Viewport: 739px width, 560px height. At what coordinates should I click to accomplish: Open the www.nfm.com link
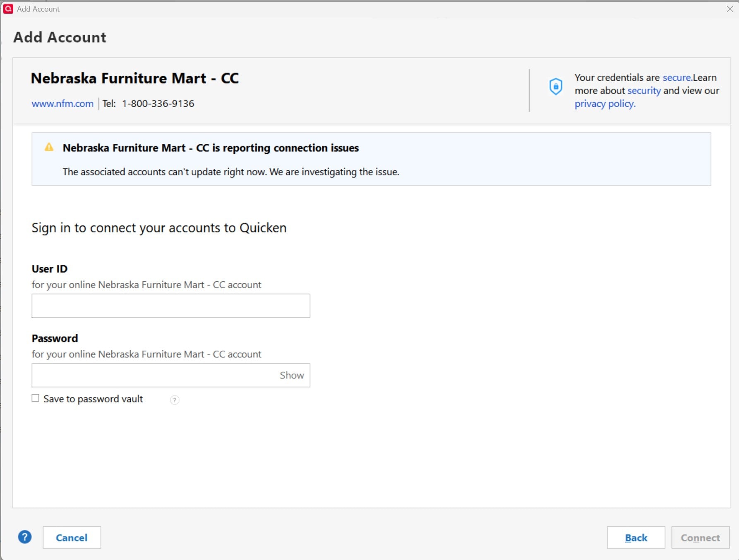[62, 103]
